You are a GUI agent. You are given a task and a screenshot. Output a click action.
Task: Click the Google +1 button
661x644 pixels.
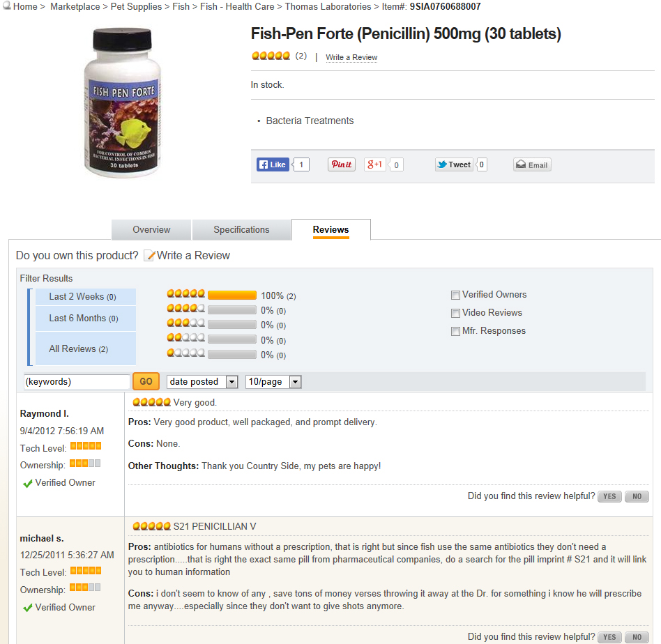click(375, 164)
